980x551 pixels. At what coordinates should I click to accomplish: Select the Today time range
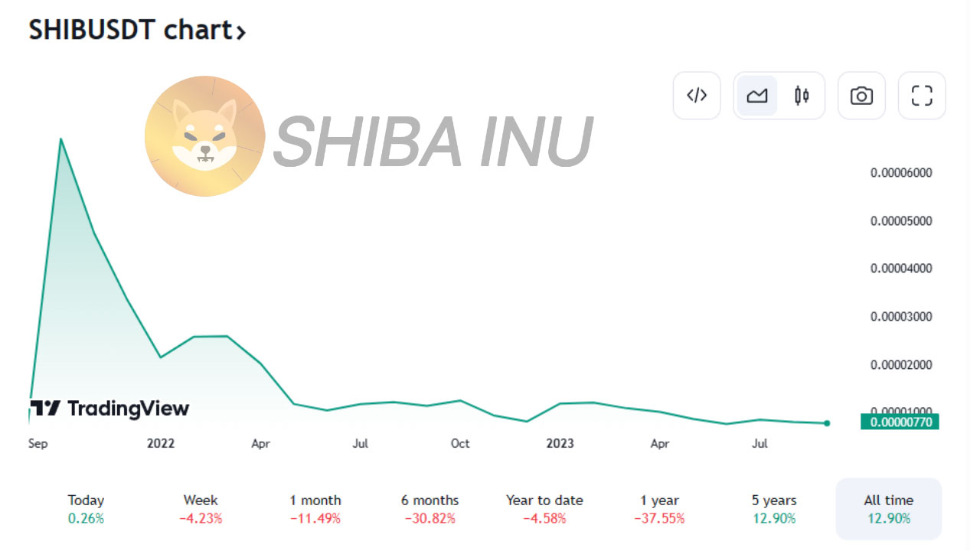click(x=86, y=509)
